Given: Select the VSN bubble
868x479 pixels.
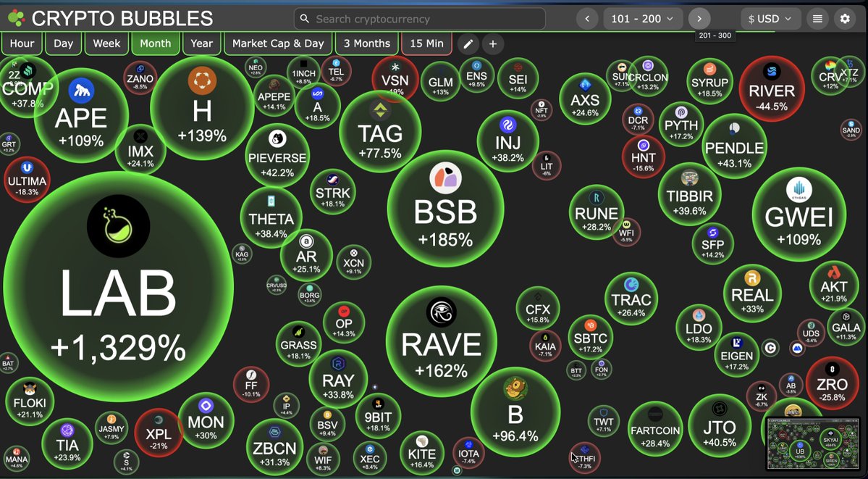Looking at the screenshot, I should click(395, 79).
